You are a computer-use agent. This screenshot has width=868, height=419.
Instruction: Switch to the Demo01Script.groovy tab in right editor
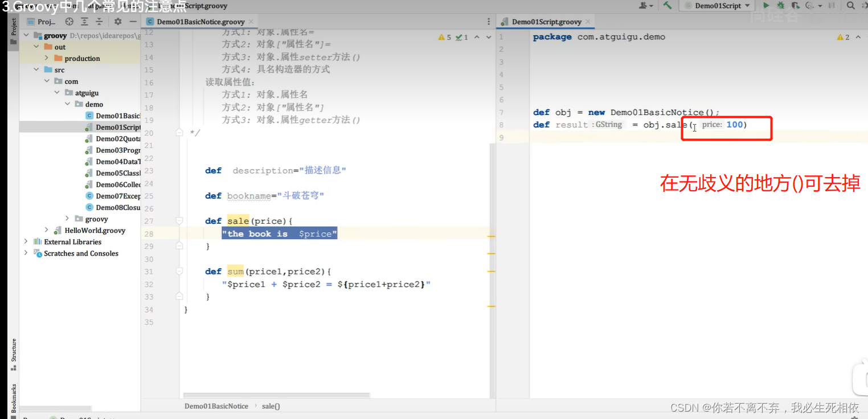click(546, 22)
